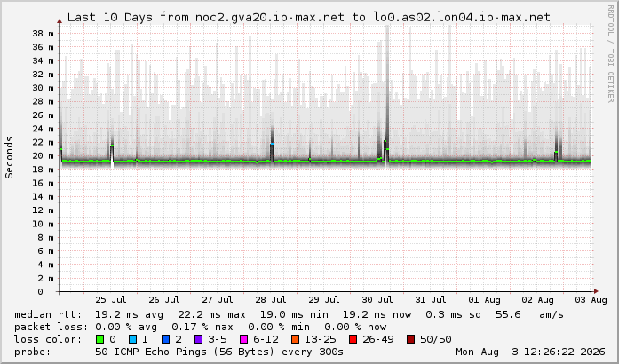Image resolution: width=619 pixels, height=364 pixels.
Task: Click the 30 Jul x-axis label
Action: pyautogui.click(x=377, y=300)
